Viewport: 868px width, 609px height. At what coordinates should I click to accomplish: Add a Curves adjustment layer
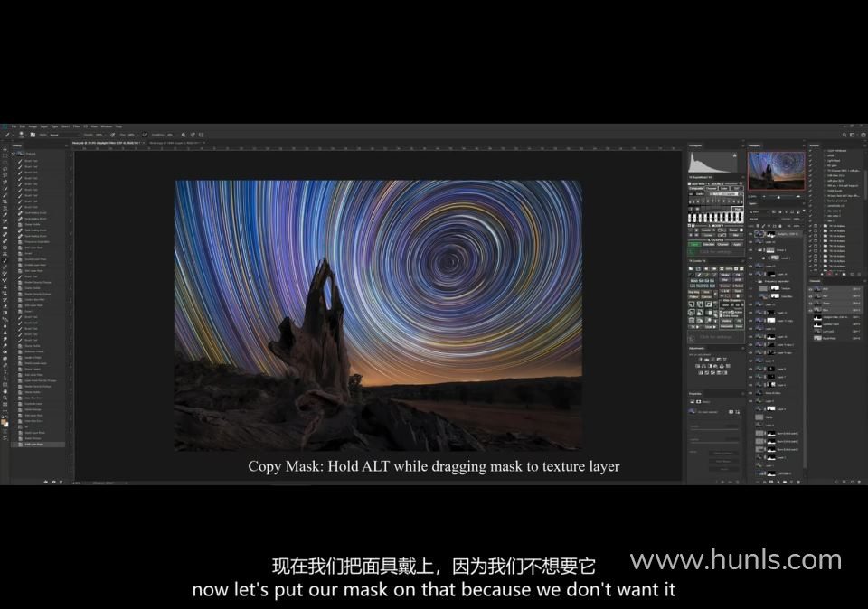[713, 359]
